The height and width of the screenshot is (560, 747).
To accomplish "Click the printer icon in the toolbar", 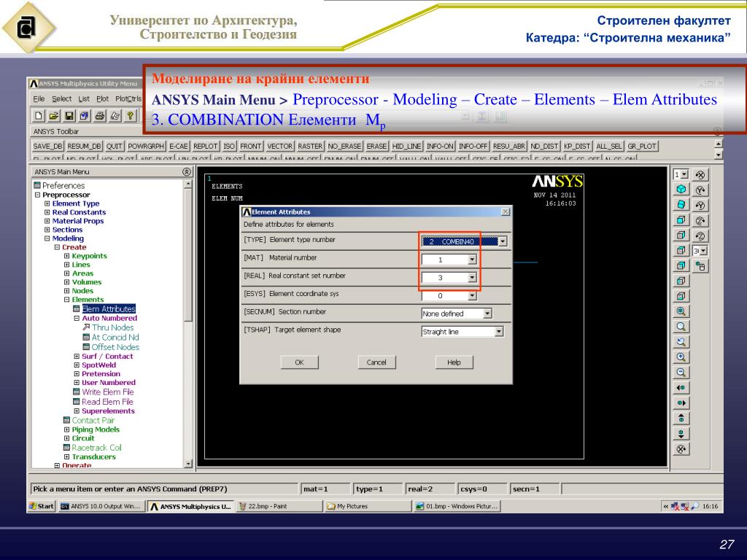I will pyautogui.click(x=99, y=115).
